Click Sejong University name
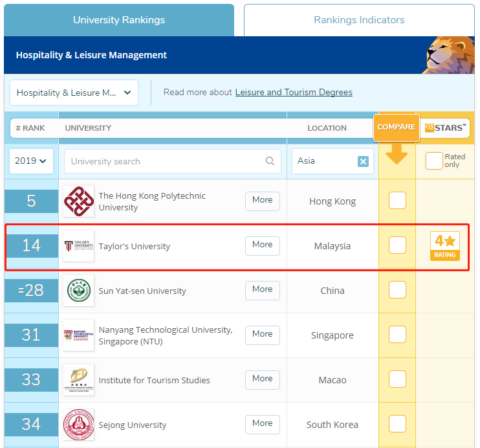This screenshot has width=480, height=448. coord(132,425)
